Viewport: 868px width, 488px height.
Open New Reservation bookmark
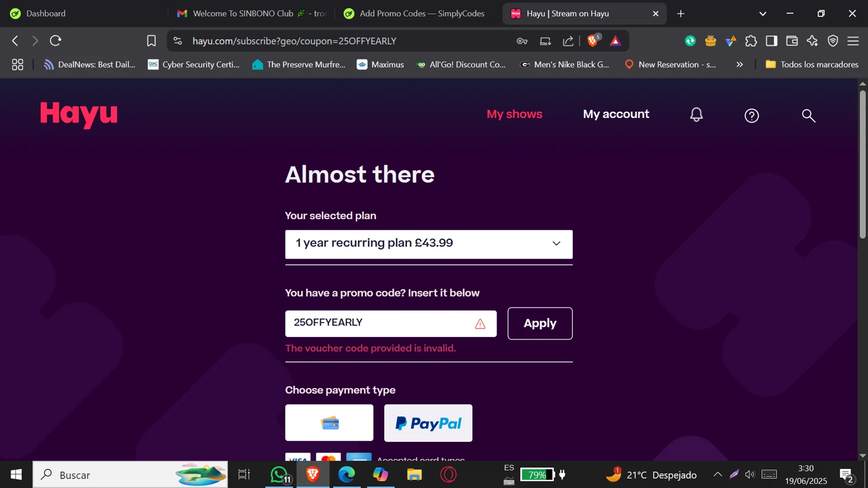(670, 64)
